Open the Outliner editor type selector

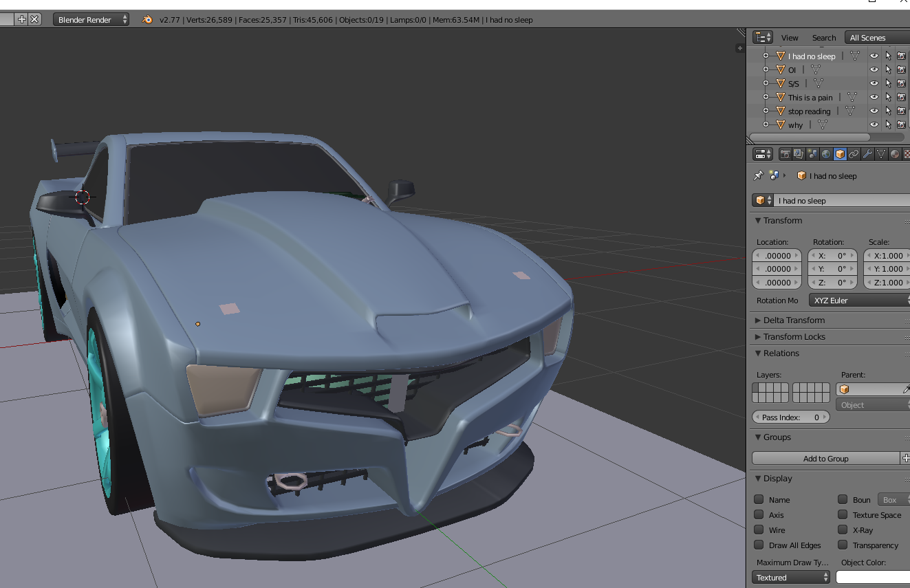coord(763,37)
